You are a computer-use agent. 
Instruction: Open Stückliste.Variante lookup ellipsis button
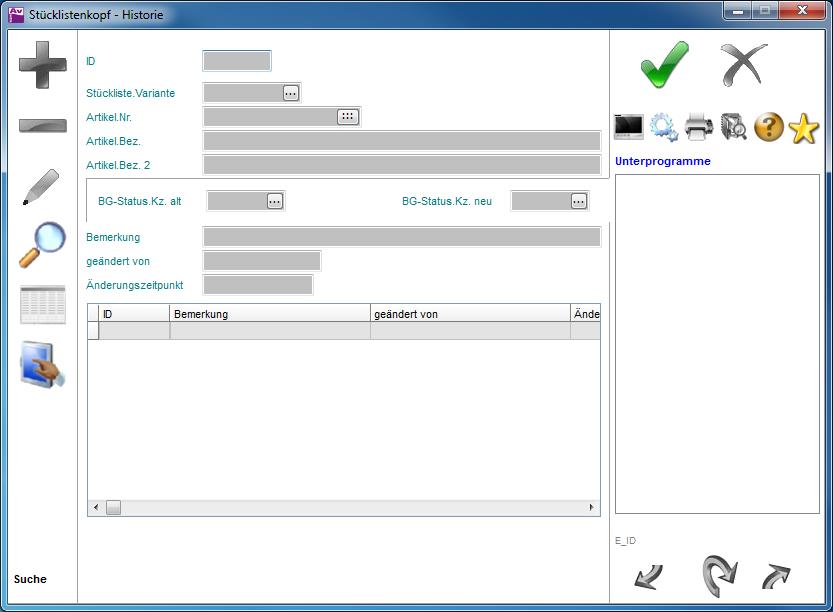(290, 93)
